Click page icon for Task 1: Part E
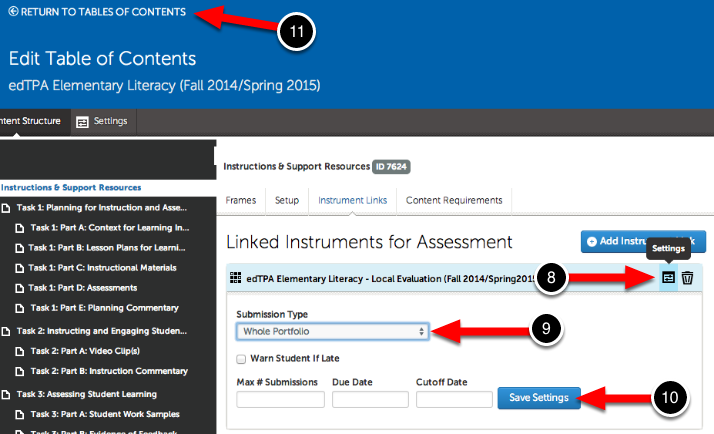The image size is (714, 434). pos(20,308)
